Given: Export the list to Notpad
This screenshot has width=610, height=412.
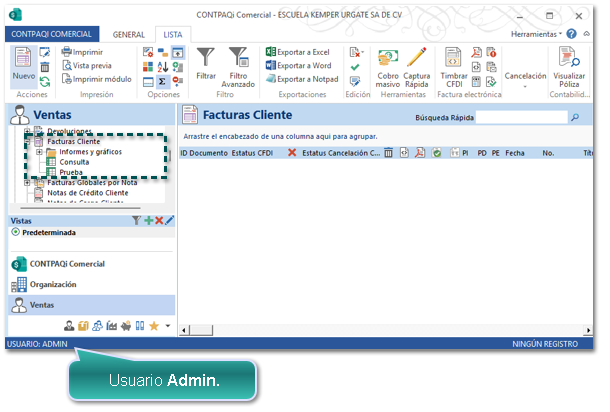Looking at the screenshot, I should [302, 79].
